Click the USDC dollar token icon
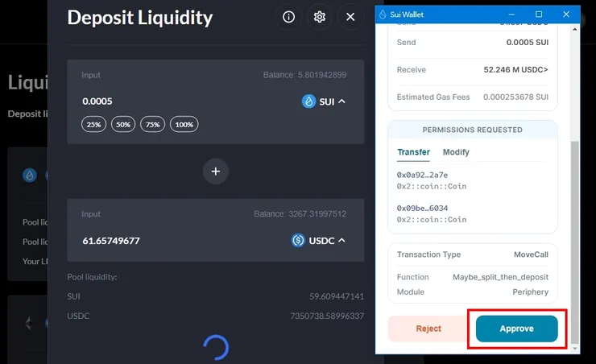Image resolution: width=596 pixels, height=364 pixels. (298, 241)
